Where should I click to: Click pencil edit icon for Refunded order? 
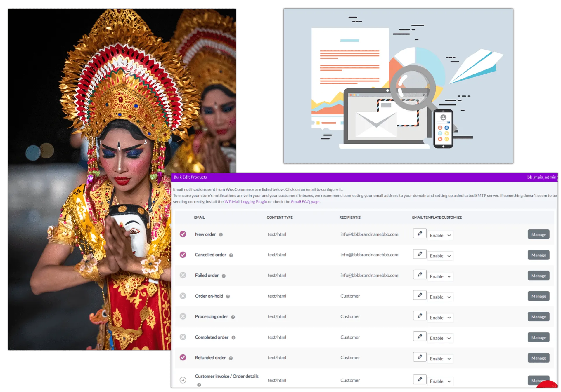[x=420, y=357]
